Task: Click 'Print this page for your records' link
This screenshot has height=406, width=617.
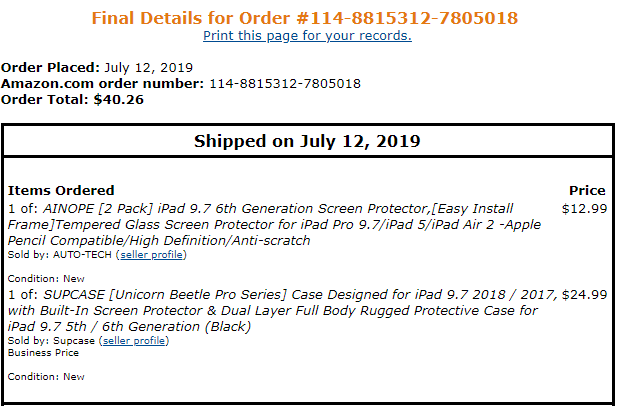Action: click(307, 36)
